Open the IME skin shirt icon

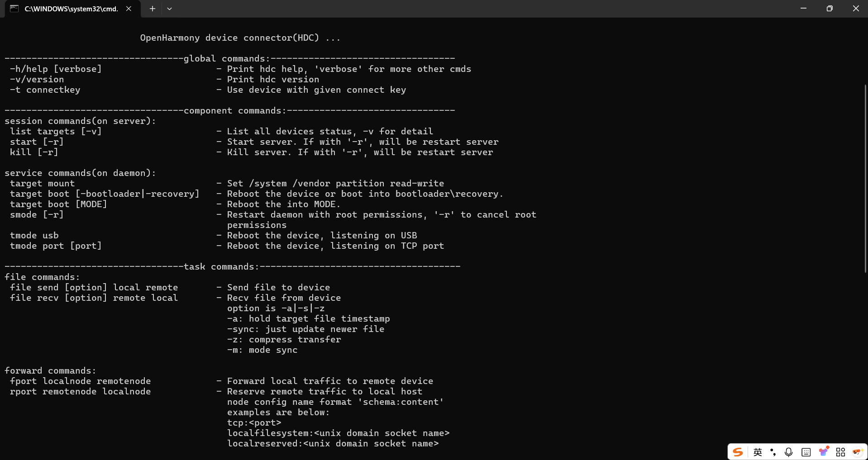tap(824, 451)
